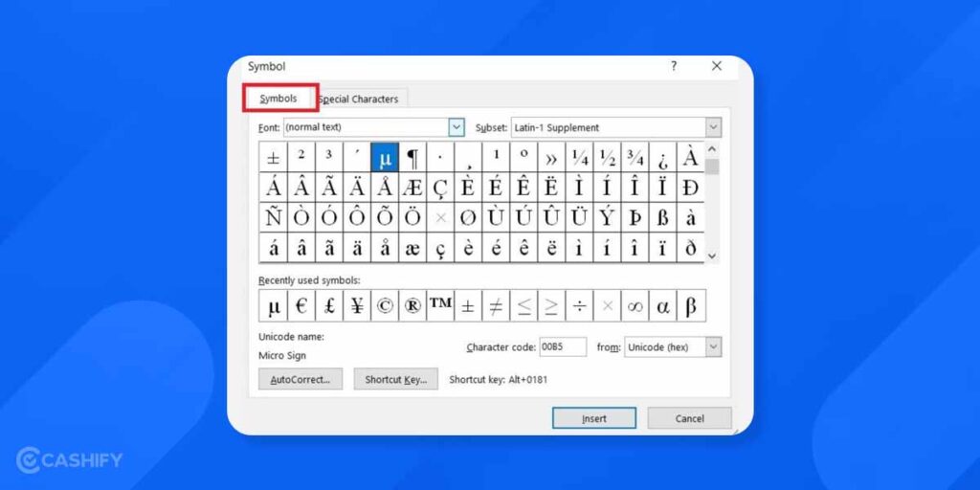Viewport: 980px width, 490px height.
Task: Select the infinity symbol in recent symbols
Action: [635, 306]
